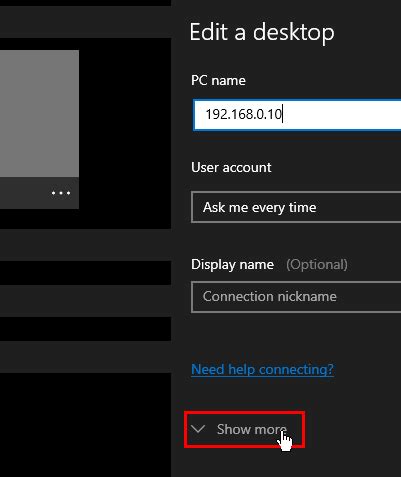The image size is (401, 477).
Task: Click the '(Optional)' hint text
Action: pos(317,265)
